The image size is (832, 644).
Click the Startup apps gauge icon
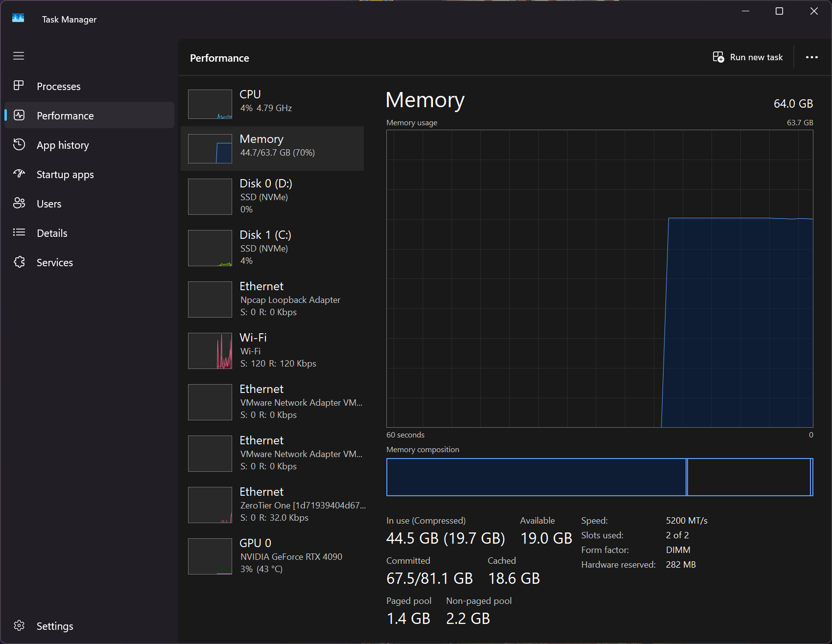[19, 174]
